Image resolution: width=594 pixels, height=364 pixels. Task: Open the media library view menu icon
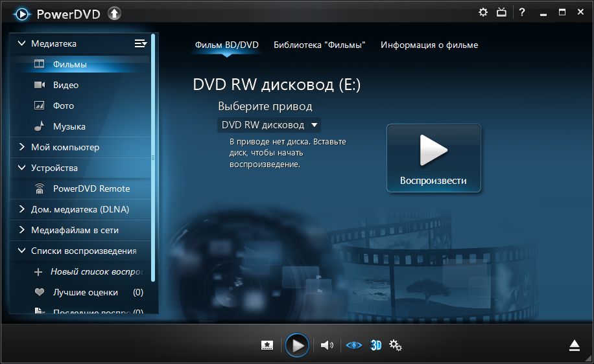pyautogui.click(x=141, y=43)
